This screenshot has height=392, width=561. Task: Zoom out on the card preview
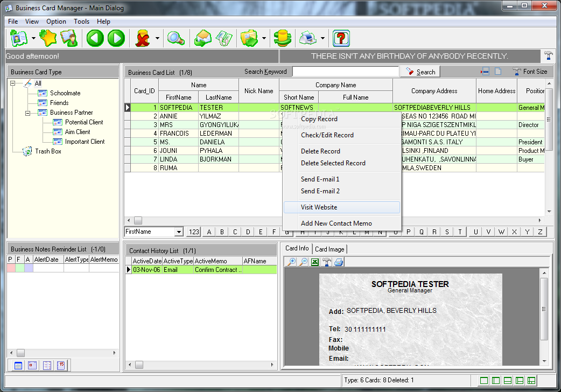click(304, 262)
